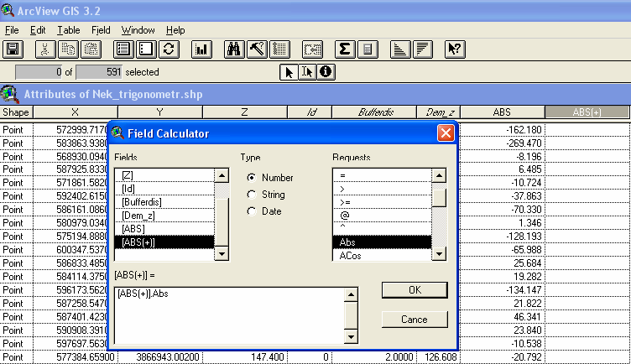Click expression box up scroll arrow
The width and height of the screenshot is (631, 364).
351,295
